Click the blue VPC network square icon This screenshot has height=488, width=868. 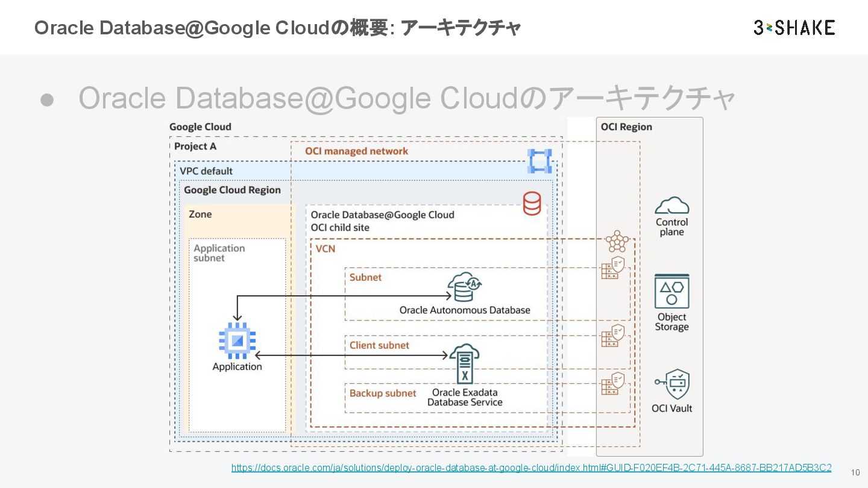pos(539,161)
